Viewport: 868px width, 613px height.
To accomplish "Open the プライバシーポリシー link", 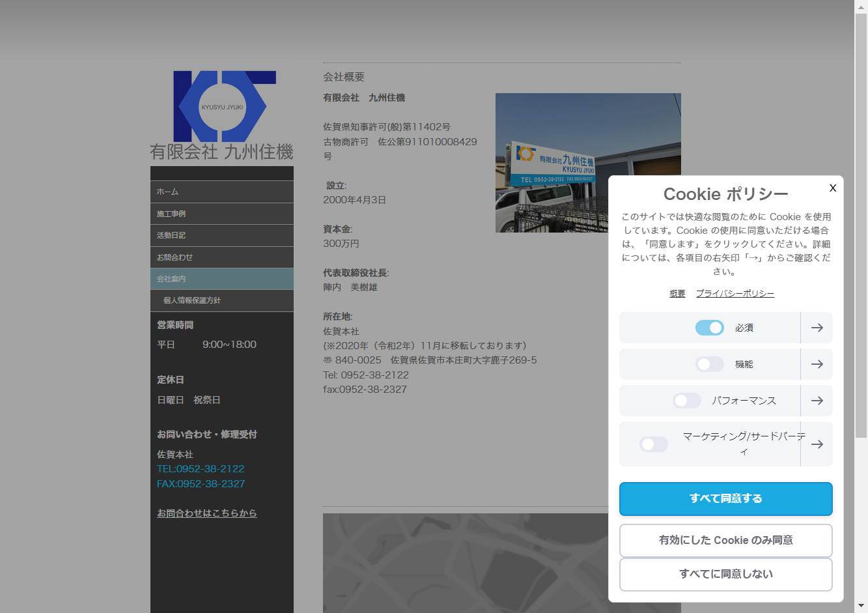I will [735, 294].
